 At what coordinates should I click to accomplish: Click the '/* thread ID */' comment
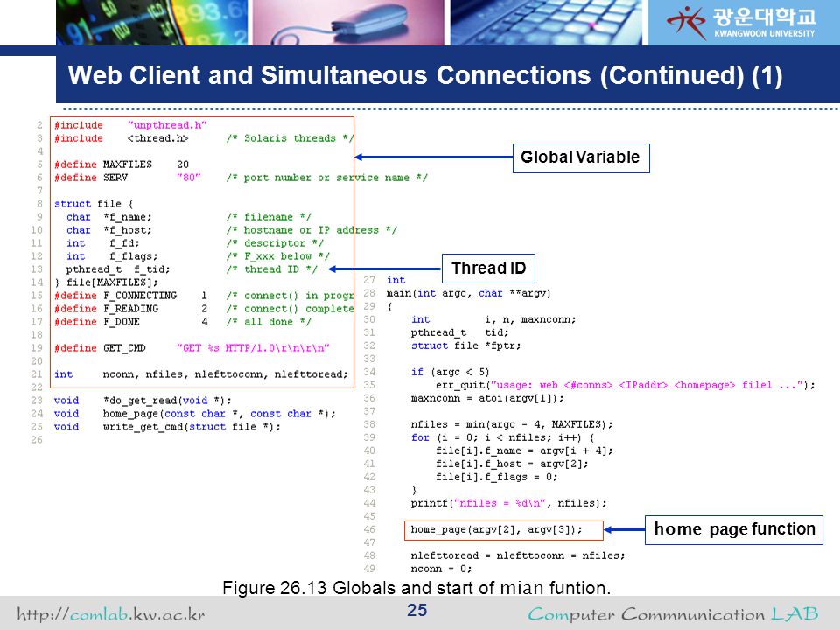[271, 269]
